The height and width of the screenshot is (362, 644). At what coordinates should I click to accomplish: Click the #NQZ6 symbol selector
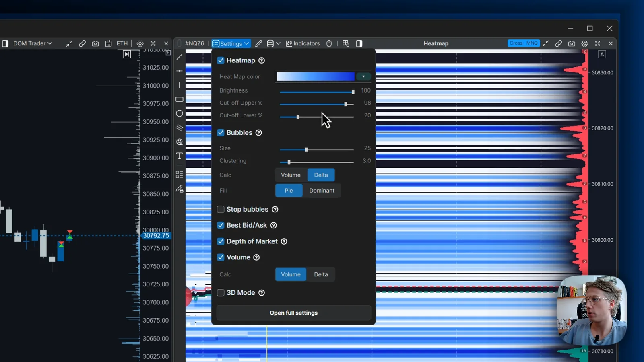click(x=194, y=43)
